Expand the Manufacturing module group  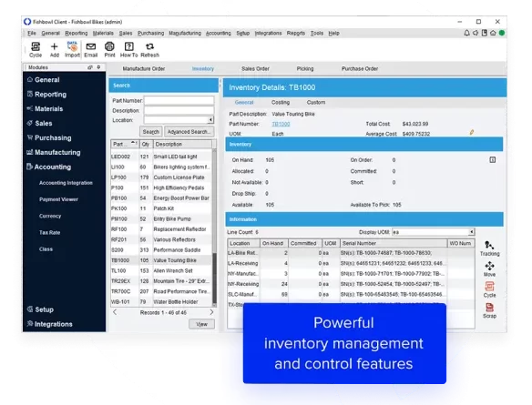click(x=53, y=153)
